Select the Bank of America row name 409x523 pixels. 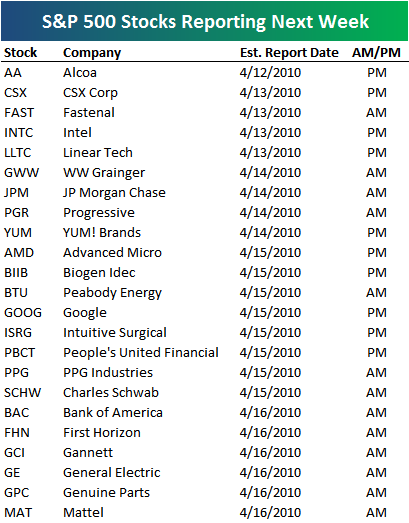tap(113, 413)
